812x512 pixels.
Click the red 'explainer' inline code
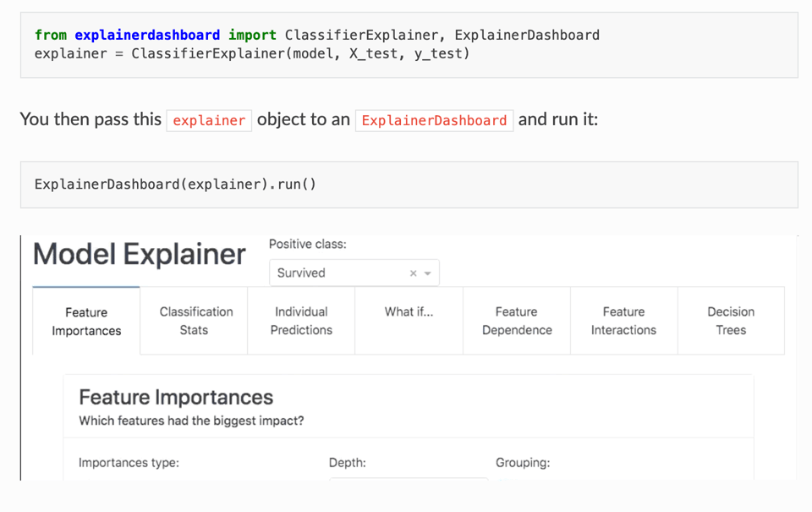click(x=209, y=120)
